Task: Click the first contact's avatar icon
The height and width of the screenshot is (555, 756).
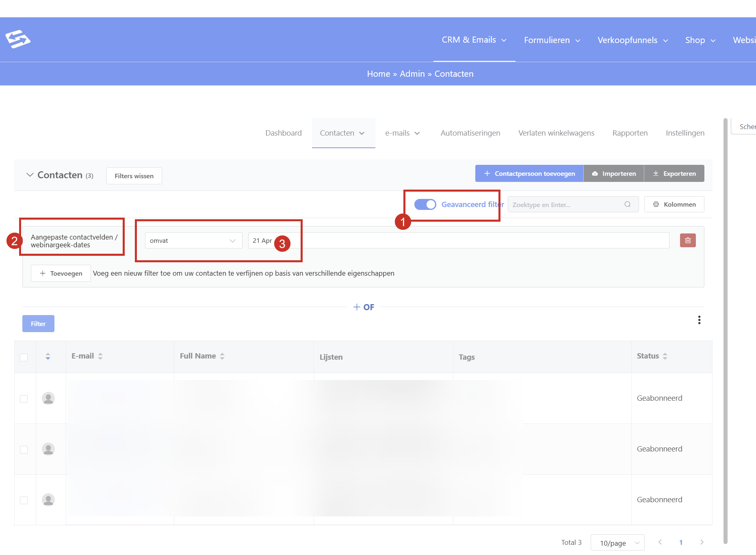Action: click(x=48, y=398)
